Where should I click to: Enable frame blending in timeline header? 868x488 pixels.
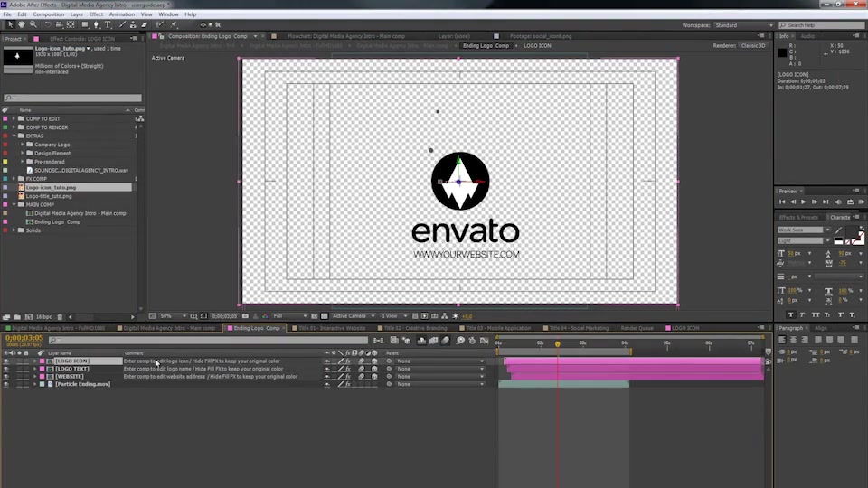(x=434, y=341)
